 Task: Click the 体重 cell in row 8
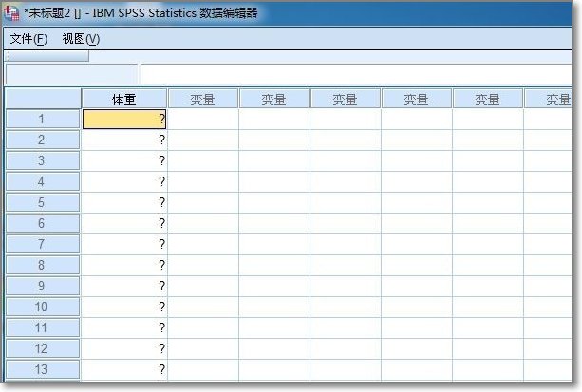tap(124, 265)
